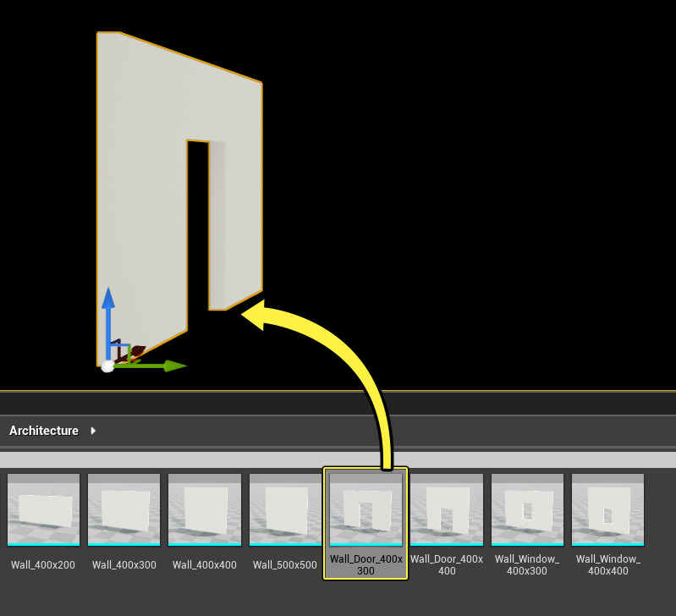Click the Wall_400x200 name label
The height and width of the screenshot is (616, 676).
(x=43, y=565)
